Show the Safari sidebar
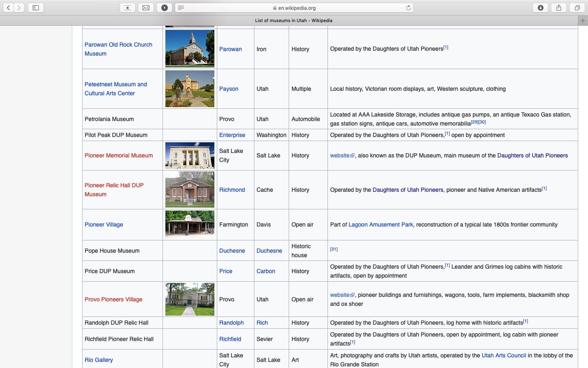Image resolution: width=588 pixels, height=368 pixels. 36,8
